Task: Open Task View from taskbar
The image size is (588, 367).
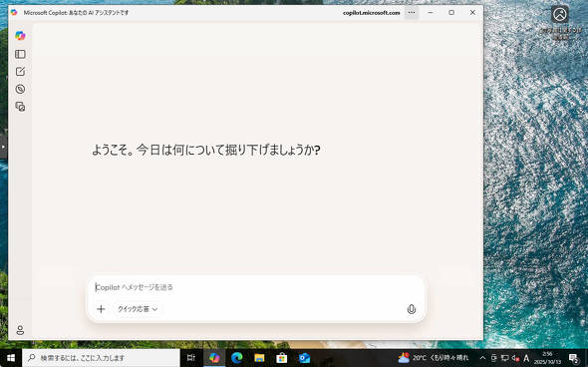Action: tap(191, 358)
